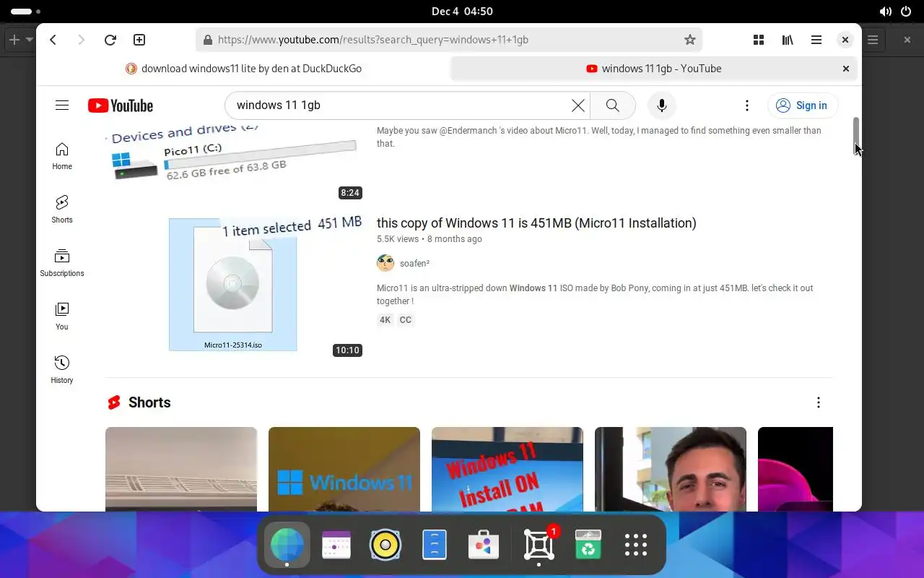Click the soafen² channel avatar
The height and width of the screenshot is (578, 924).
(x=385, y=263)
